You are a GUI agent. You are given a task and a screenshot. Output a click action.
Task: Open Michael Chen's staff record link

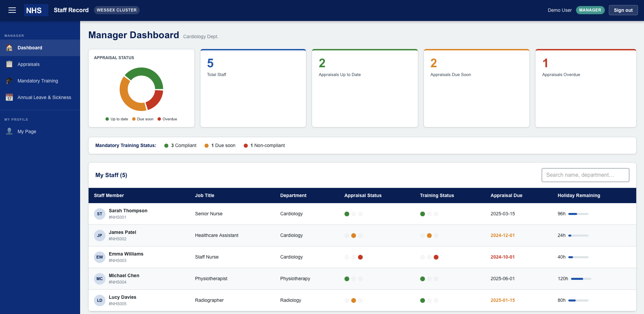pos(124,275)
